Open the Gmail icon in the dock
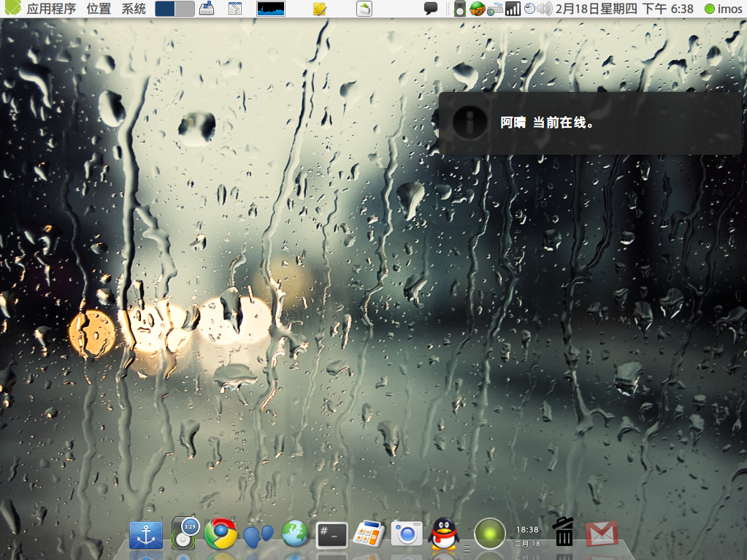Image resolution: width=747 pixels, height=560 pixels. [602, 534]
